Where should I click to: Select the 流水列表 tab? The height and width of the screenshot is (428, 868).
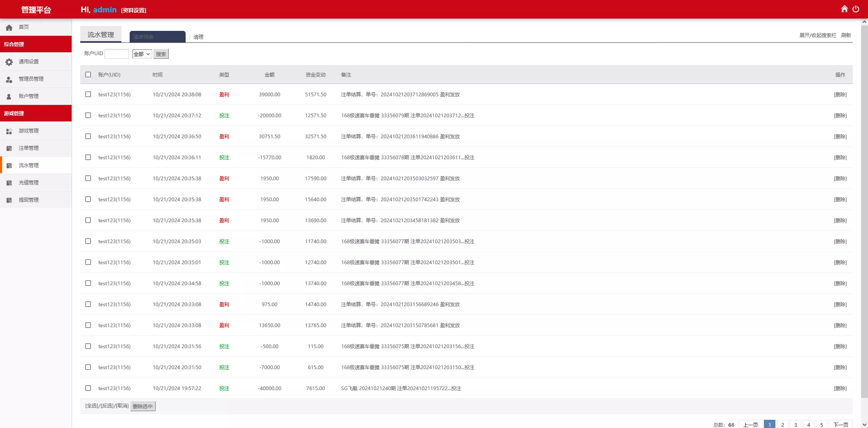coord(157,37)
